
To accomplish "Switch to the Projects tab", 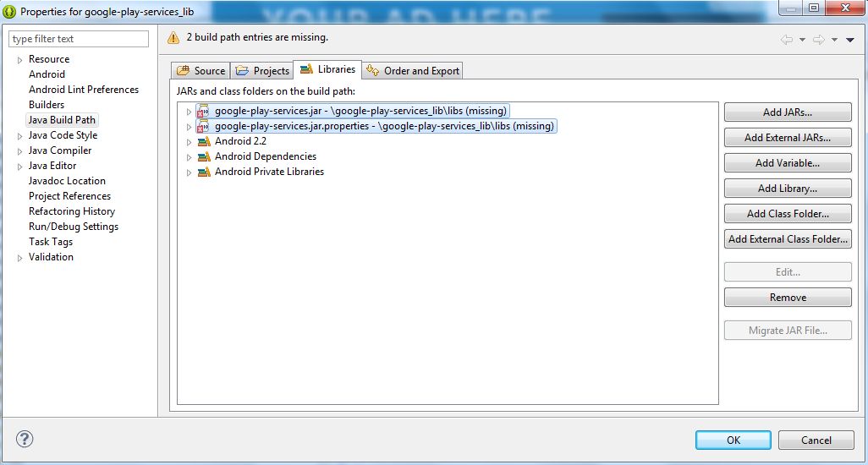I will (x=262, y=71).
